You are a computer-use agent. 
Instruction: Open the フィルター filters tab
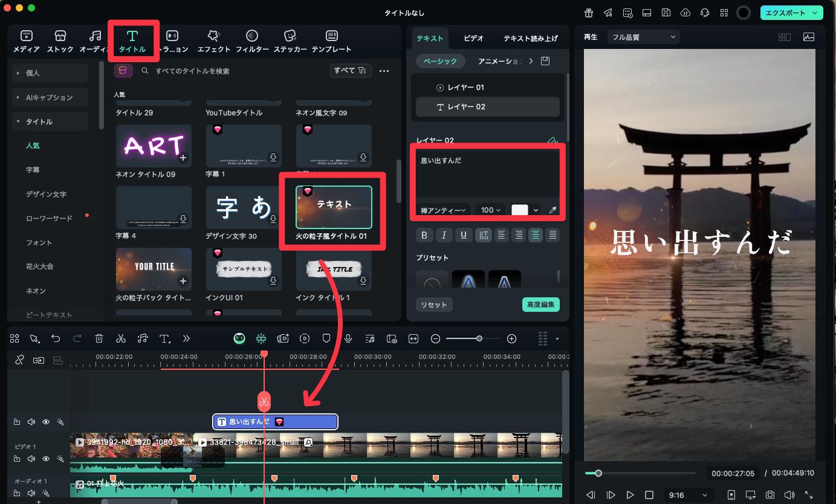click(x=252, y=41)
